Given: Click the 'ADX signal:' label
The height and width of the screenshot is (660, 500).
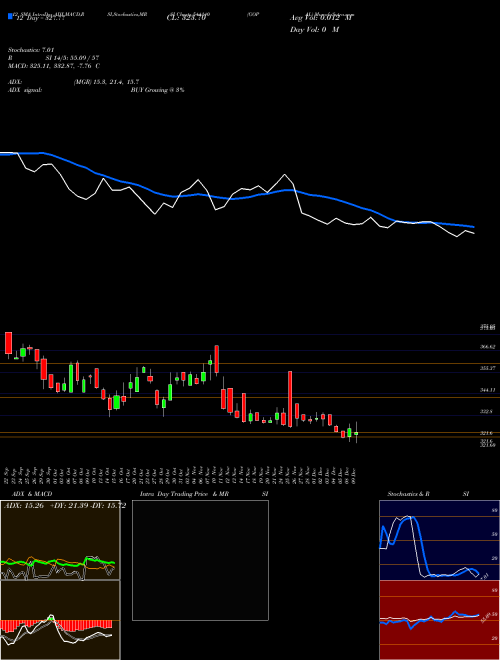Looking at the screenshot, I should click(25, 90).
